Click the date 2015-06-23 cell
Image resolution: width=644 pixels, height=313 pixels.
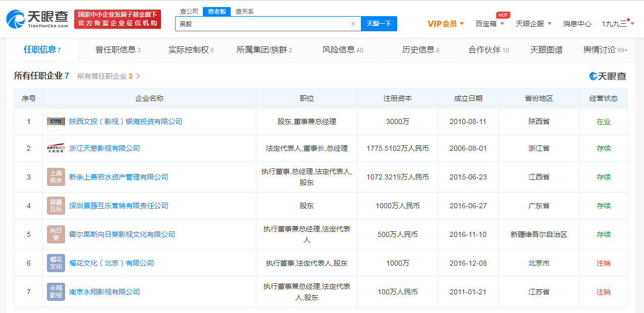pos(468,177)
